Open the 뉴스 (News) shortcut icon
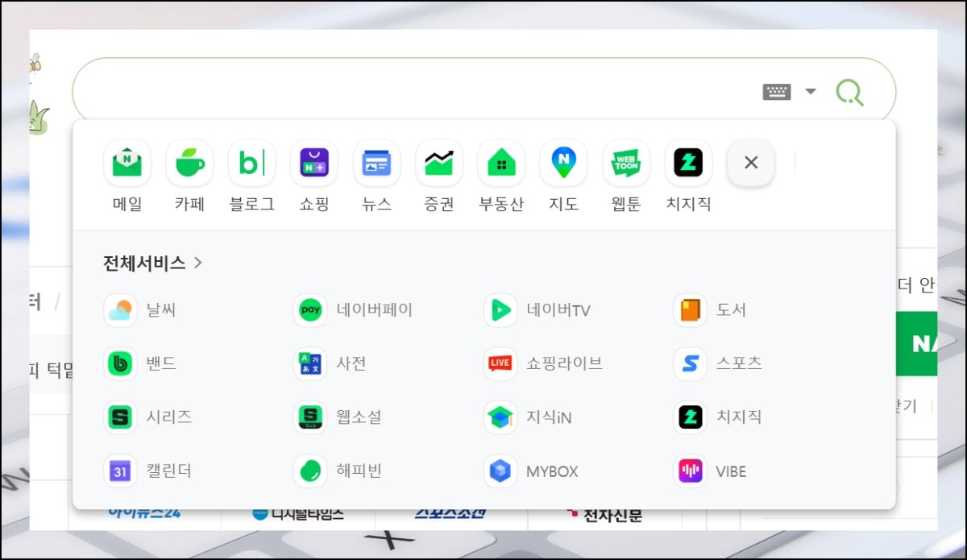The height and width of the screenshot is (560, 967). [376, 164]
